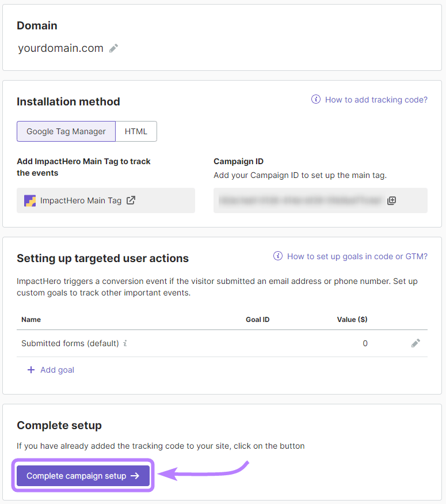
Task: Switch to the HTML installation tab
Action: pyautogui.click(x=136, y=131)
